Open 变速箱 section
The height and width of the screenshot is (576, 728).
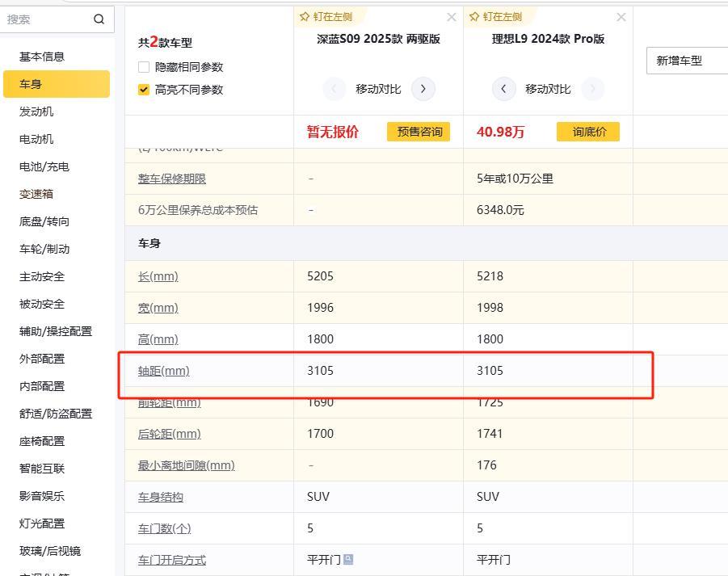[36, 194]
